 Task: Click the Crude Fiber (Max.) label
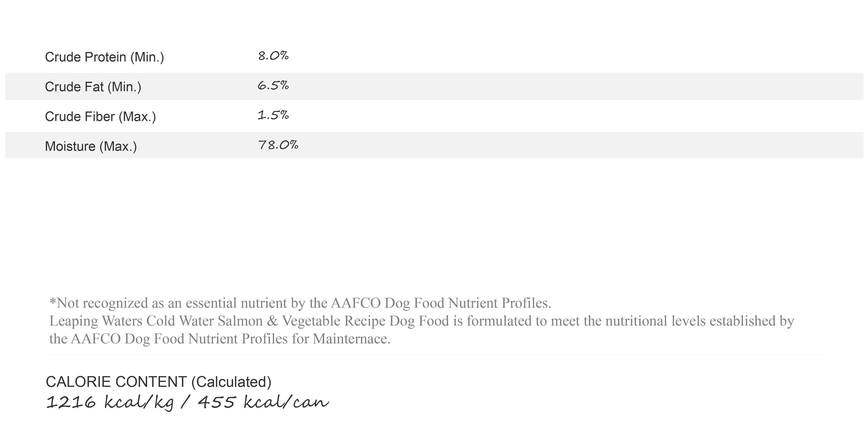[100, 116]
